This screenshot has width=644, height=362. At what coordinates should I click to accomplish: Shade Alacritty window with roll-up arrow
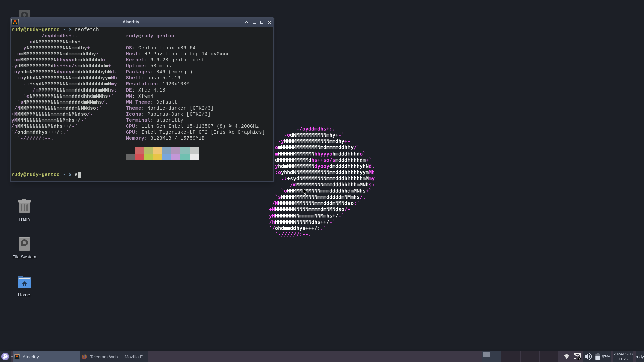point(246,22)
